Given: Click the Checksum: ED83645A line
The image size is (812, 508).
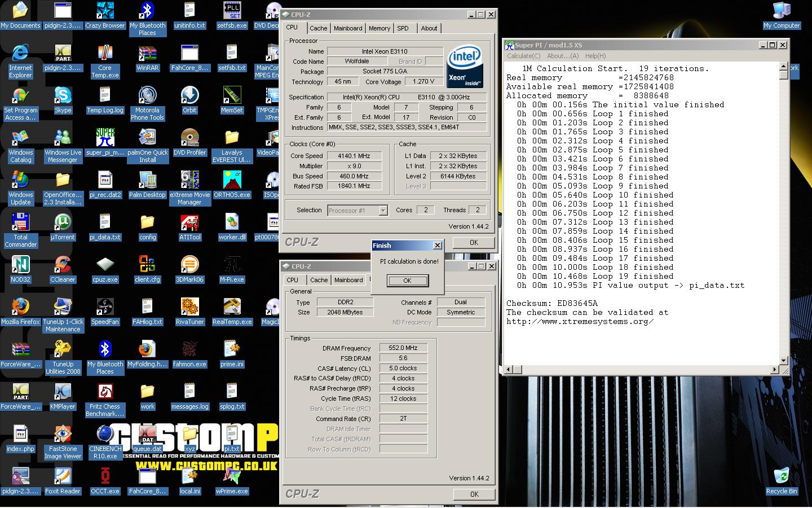Looking at the screenshot, I should pyautogui.click(x=551, y=303).
